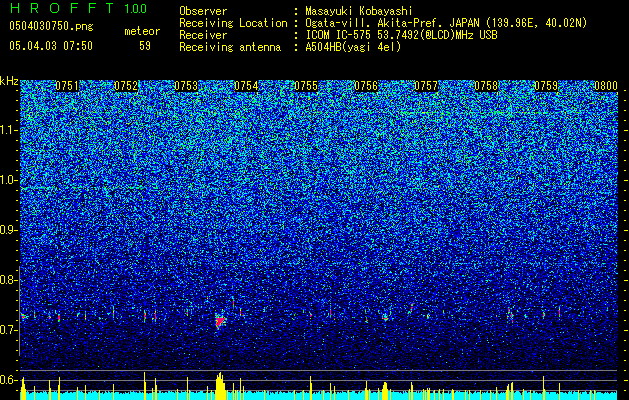Click the Receiving antenna field label

[x=230, y=47]
